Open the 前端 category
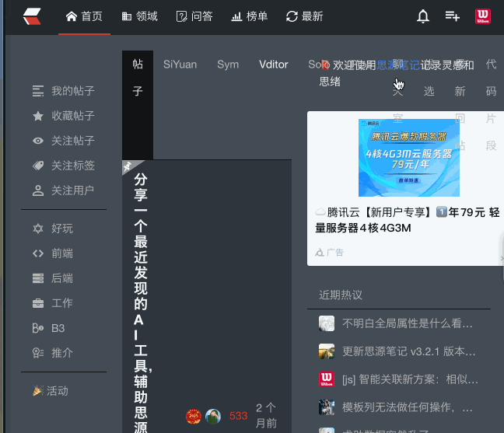 click(53, 253)
